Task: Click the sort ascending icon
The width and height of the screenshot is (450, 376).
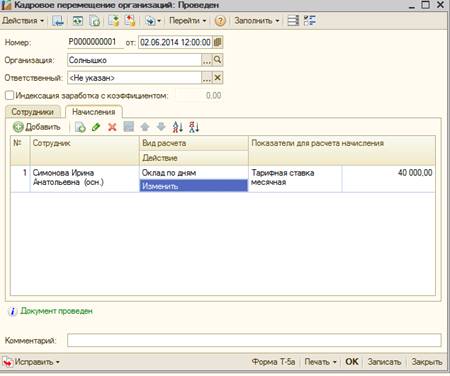Action: point(178,127)
